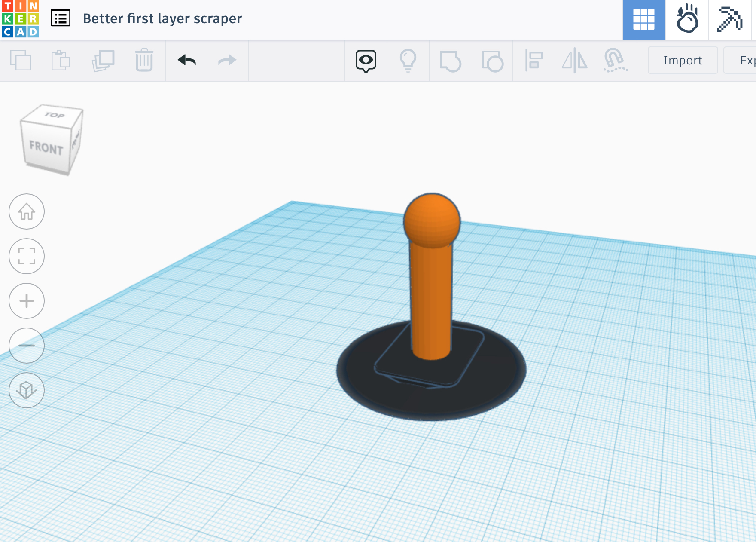Undo the last action
Viewport: 756px width, 542px height.
click(x=187, y=60)
